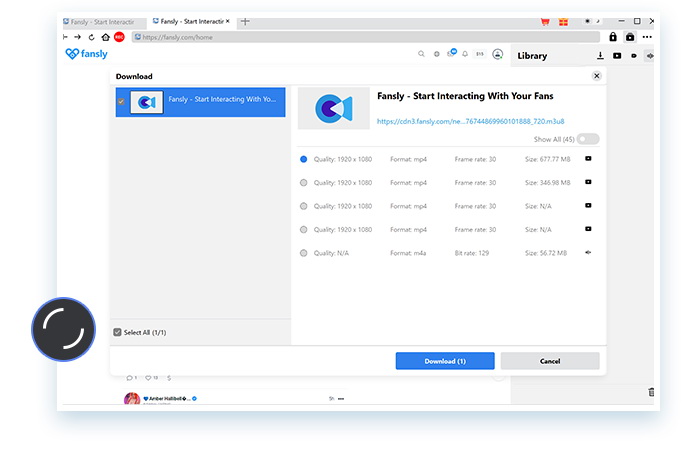
Task: Go to the home page icon
Action: [105, 37]
